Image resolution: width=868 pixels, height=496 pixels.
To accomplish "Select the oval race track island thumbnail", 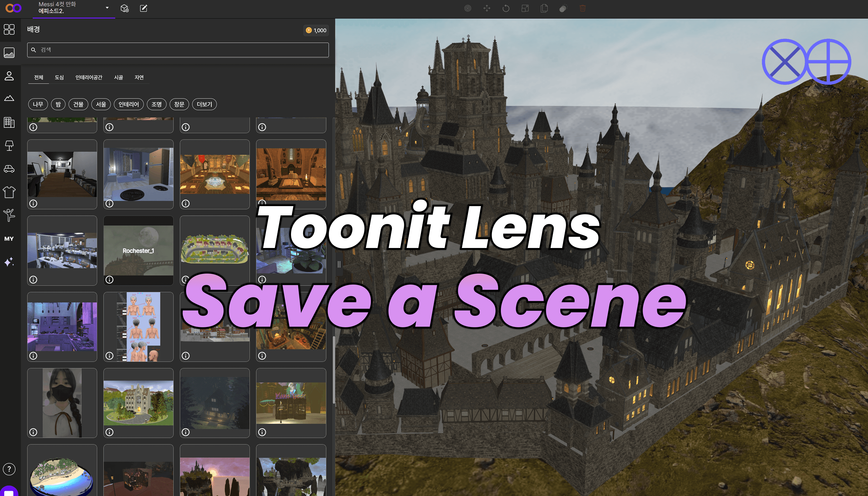I will (x=215, y=250).
